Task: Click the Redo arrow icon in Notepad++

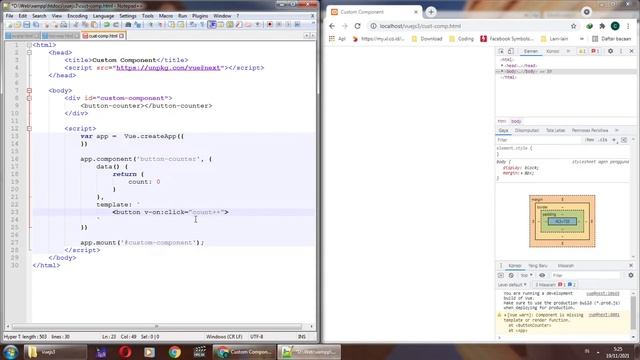Action: [116, 25]
